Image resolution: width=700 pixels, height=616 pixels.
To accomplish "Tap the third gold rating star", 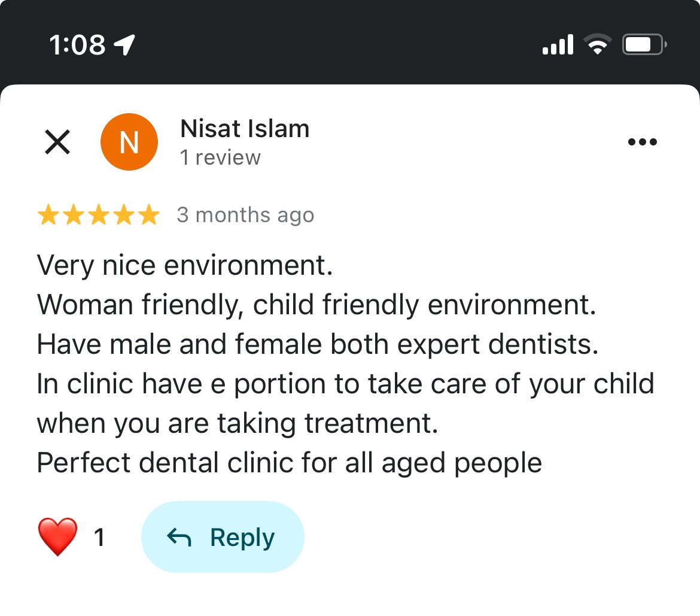I will click(99, 216).
